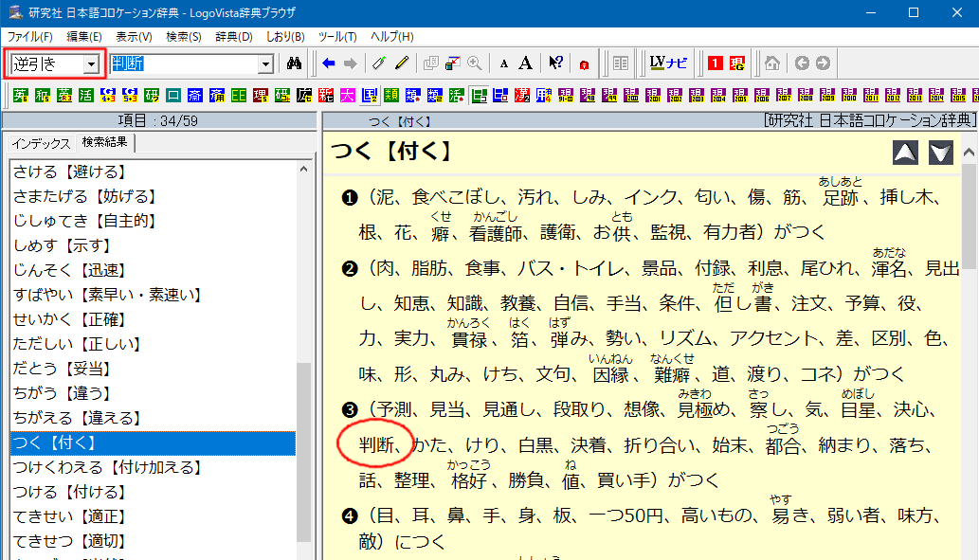Click the red 現G dictionary icon
Screen dimensions: 979x560
pyautogui.click(x=737, y=63)
